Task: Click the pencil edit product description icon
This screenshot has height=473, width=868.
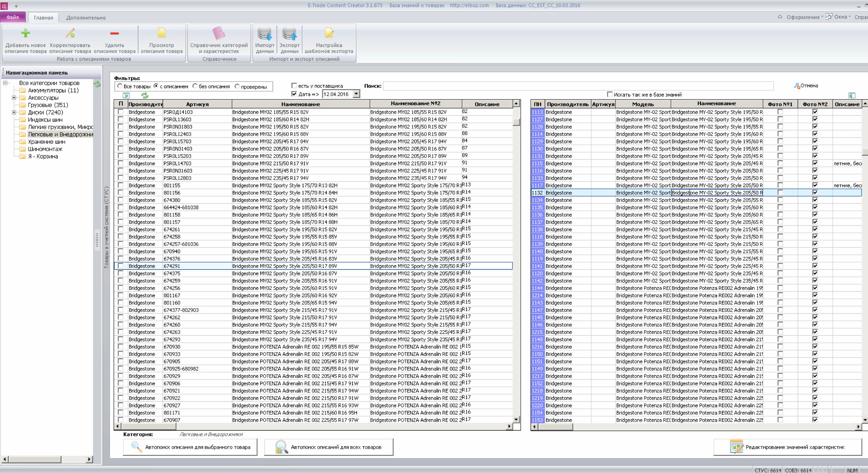Action: coord(70,33)
